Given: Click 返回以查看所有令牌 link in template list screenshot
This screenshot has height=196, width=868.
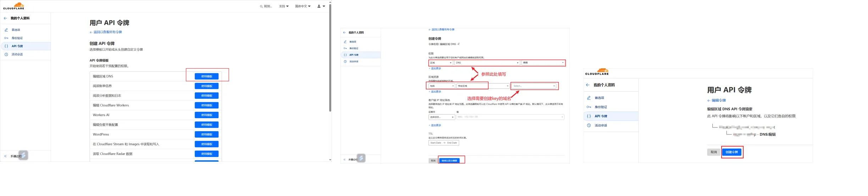Looking at the screenshot, I should (106, 32).
